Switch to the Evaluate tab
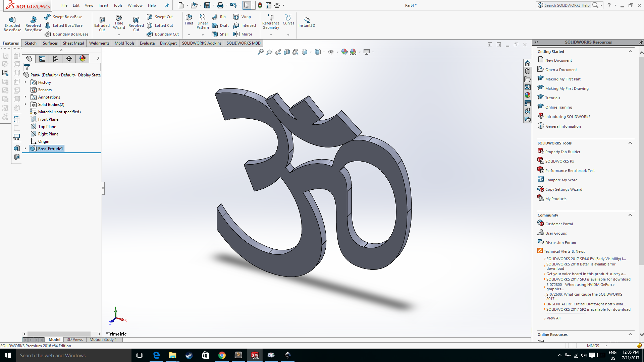This screenshot has height=362, width=644. pyautogui.click(x=147, y=43)
